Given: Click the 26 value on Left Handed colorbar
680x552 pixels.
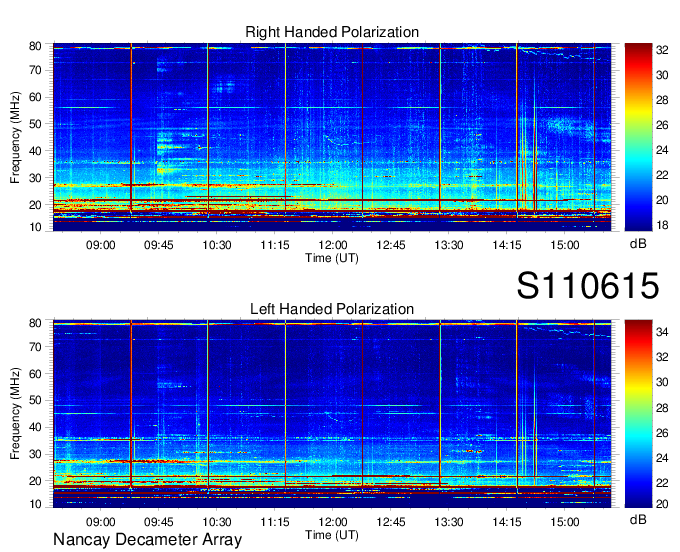Looking at the screenshot, I should point(662,433).
